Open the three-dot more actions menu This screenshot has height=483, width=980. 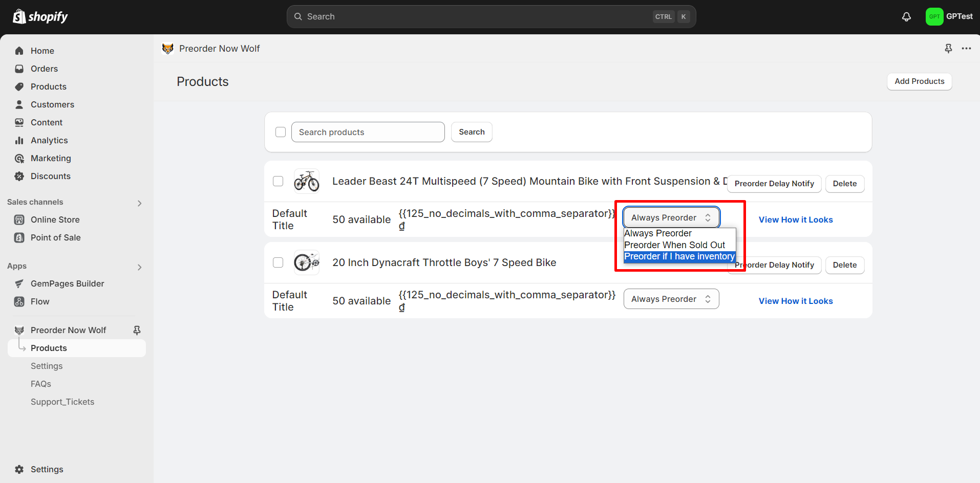click(x=966, y=49)
